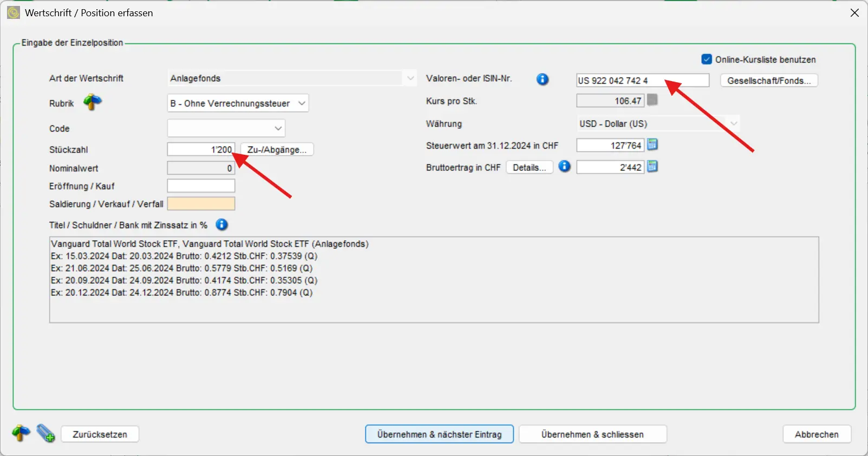Click the Stückzahl input field
868x456 pixels.
[x=201, y=150]
